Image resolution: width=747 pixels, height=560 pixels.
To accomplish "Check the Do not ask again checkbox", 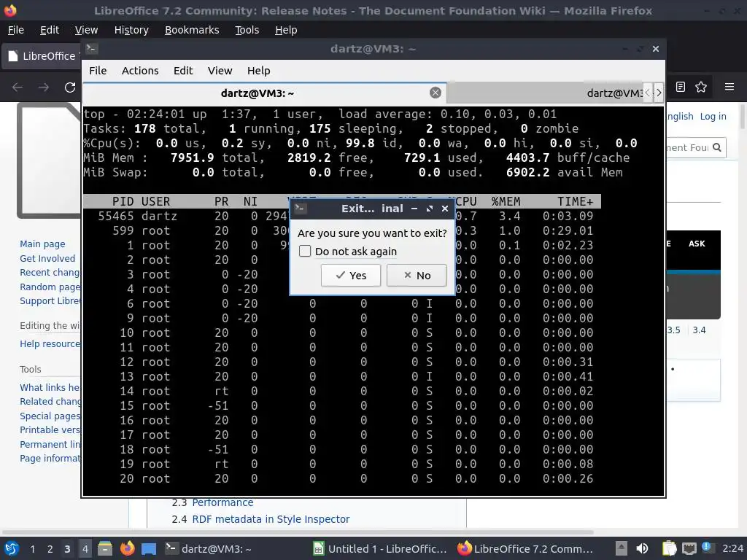I will pyautogui.click(x=305, y=251).
